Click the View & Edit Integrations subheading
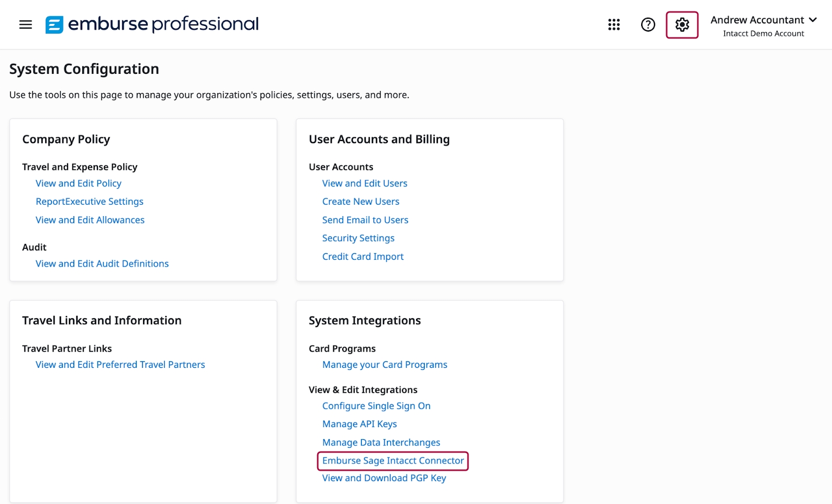Image resolution: width=832 pixels, height=504 pixels. (x=363, y=390)
